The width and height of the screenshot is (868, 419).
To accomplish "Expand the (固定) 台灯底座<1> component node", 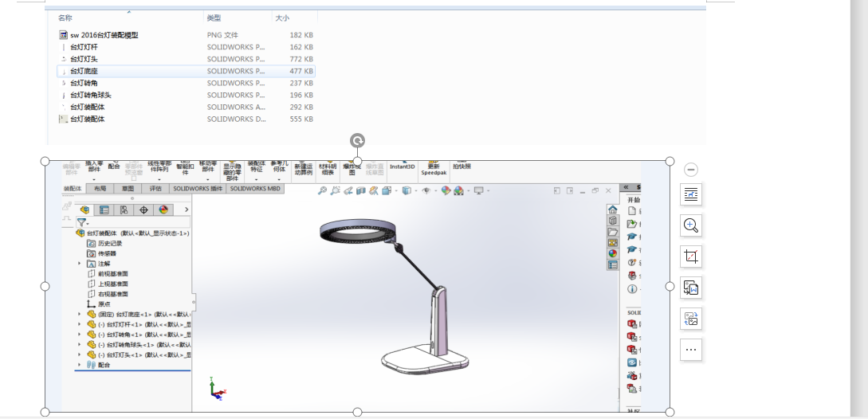I will [x=80, y=314].
